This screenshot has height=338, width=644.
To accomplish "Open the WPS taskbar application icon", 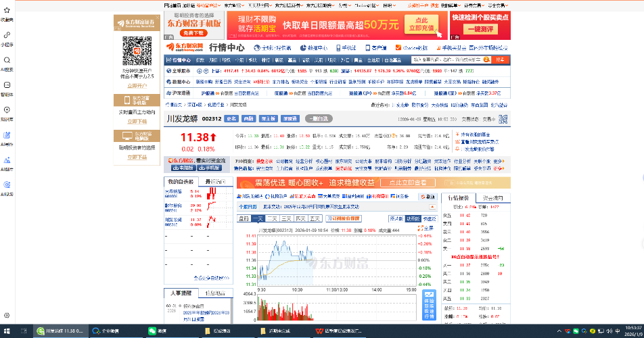I will [319, 331].
